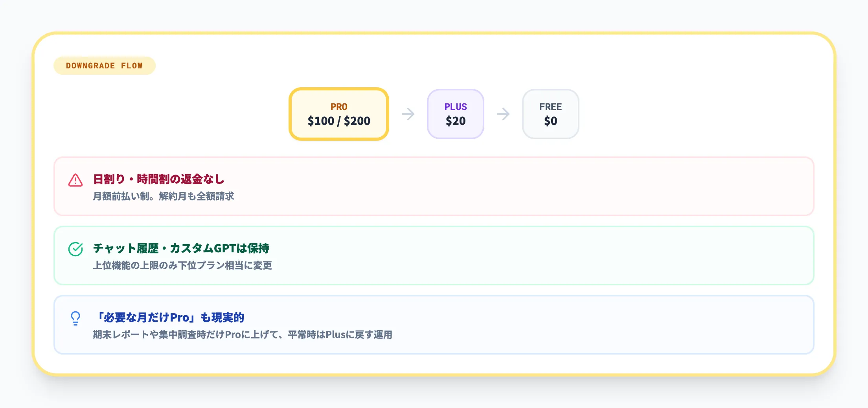Click text 月額前払い制。解約月も全額請求
The width and height of the screenshot is (868, 408).
[x=164, y=196]
